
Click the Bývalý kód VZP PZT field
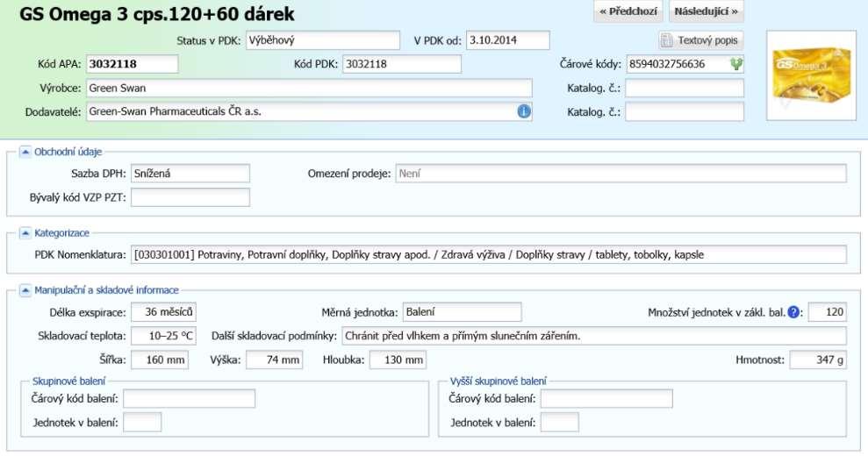point(190,197)
